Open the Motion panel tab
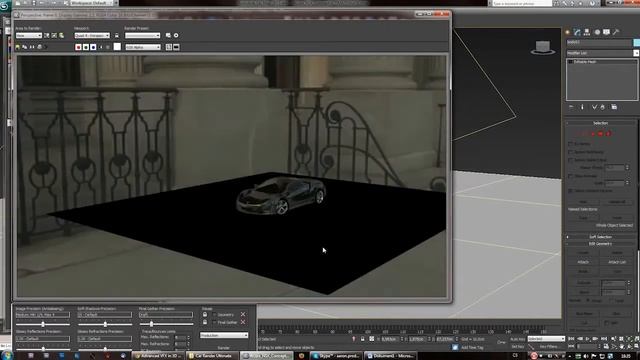This screenshot has height=360, width=640. coord(597,32)
